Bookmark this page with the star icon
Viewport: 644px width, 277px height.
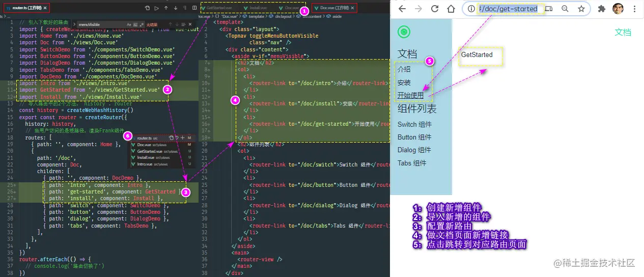(x=581, y=9)
